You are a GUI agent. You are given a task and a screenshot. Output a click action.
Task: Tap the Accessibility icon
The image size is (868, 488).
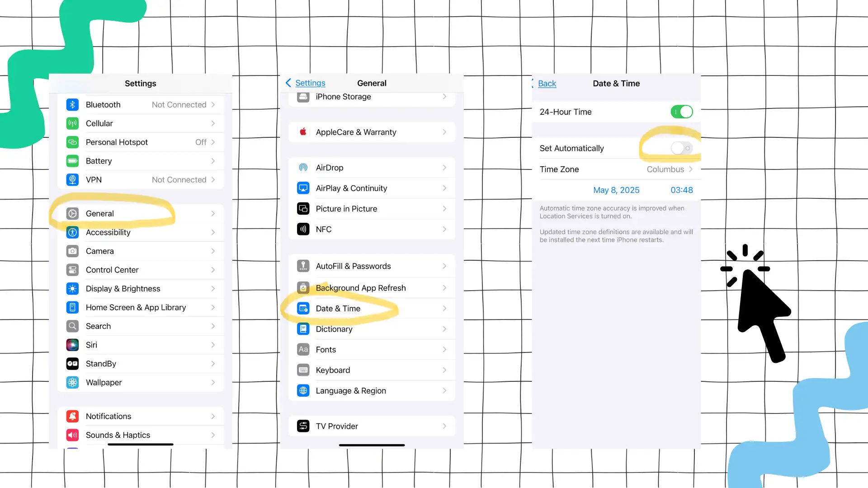tap(72, 232)
